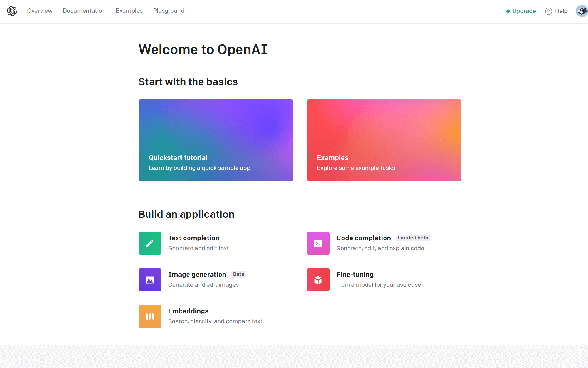
Task: Click the Upgrade link
Action: pyautogui.click(x=524, y=11)
